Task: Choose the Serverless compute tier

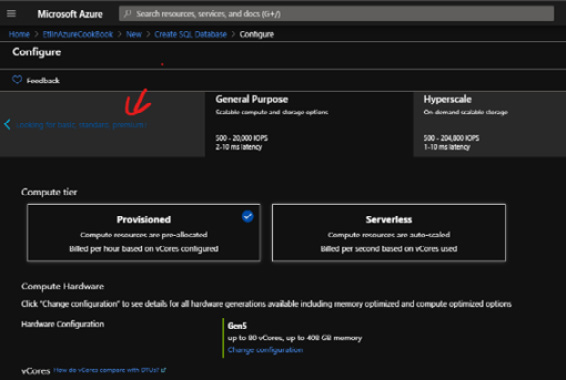Action: (x=389, y=233)
